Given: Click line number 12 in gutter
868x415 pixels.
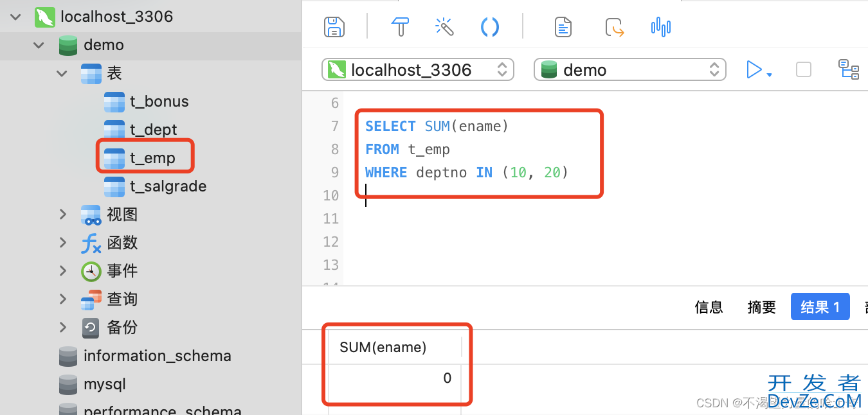Looking at the screenshot, I should 330,242.
